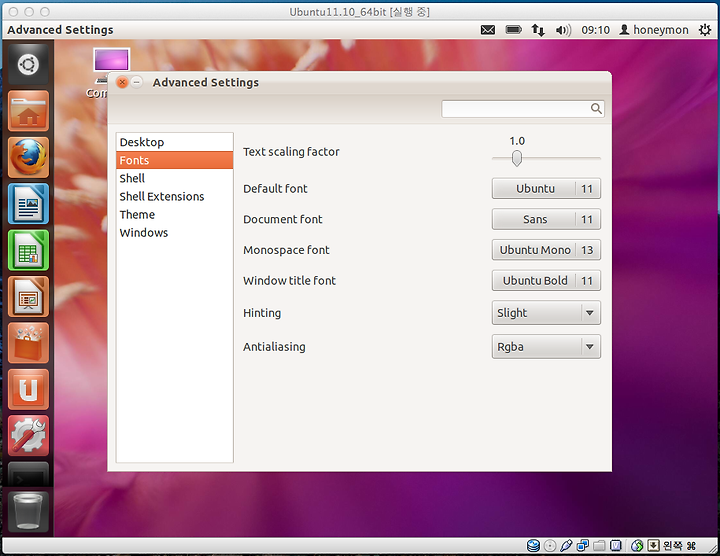Click the VirtualBox display status icon

click(616, 545)
